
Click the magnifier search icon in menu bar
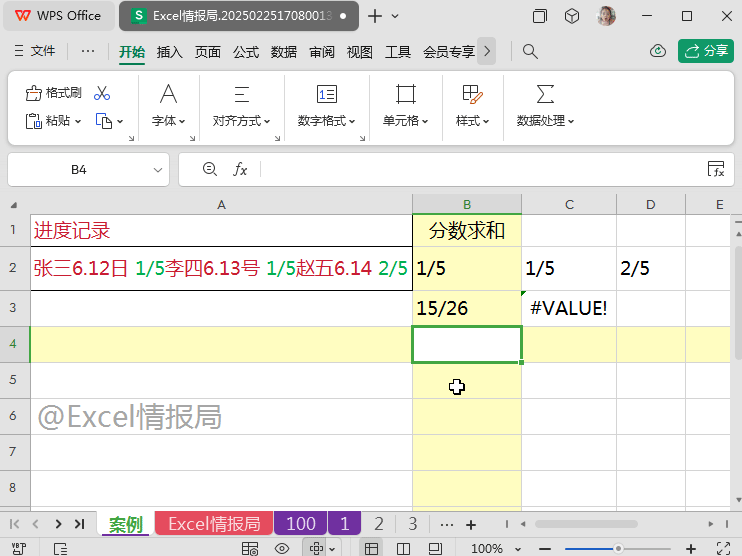click(531, 51)
